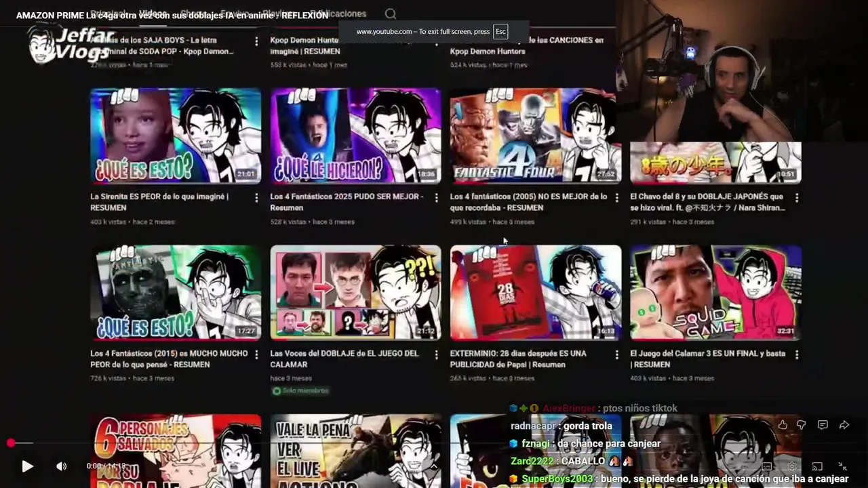Seek using the red video progress bar
The width and height of the screenshot is (868, 488).
pyautogui.click(x=434, y=443)
